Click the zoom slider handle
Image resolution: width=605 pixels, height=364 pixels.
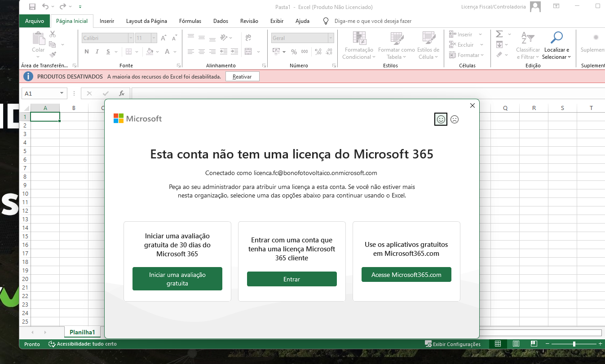574,344
